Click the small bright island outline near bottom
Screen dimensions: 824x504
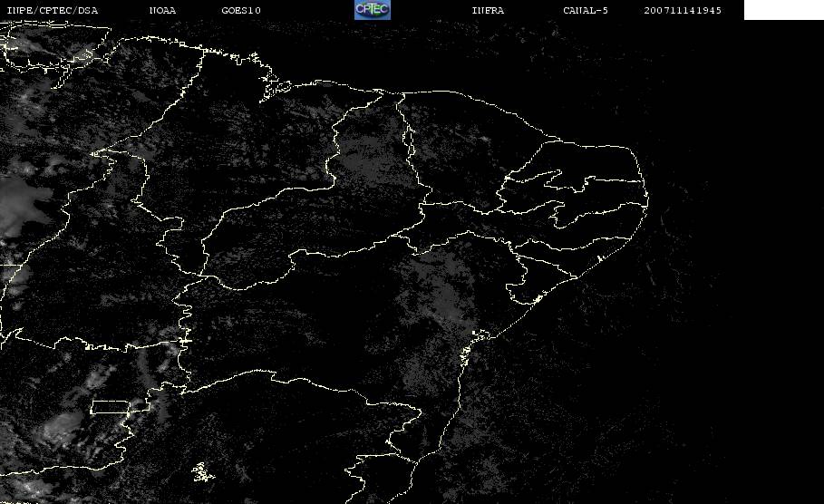[x=200, y=470]
